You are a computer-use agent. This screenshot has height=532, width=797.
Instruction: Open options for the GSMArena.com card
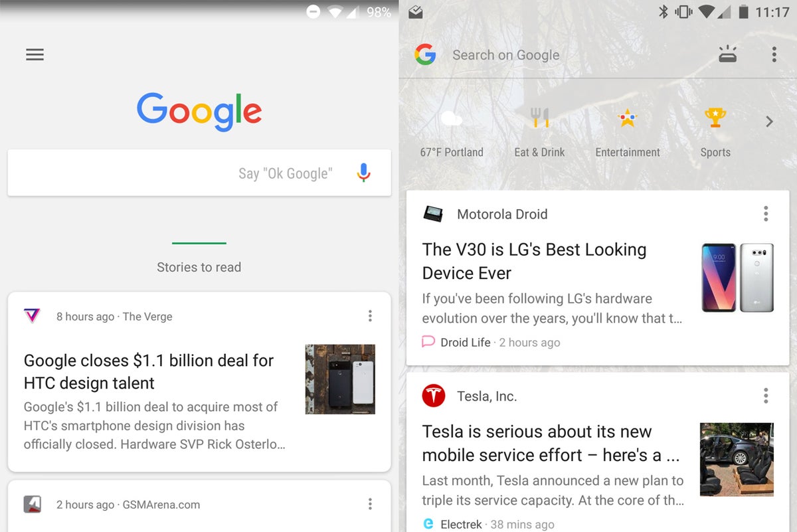pyautogui.click(x=370, y=504)
